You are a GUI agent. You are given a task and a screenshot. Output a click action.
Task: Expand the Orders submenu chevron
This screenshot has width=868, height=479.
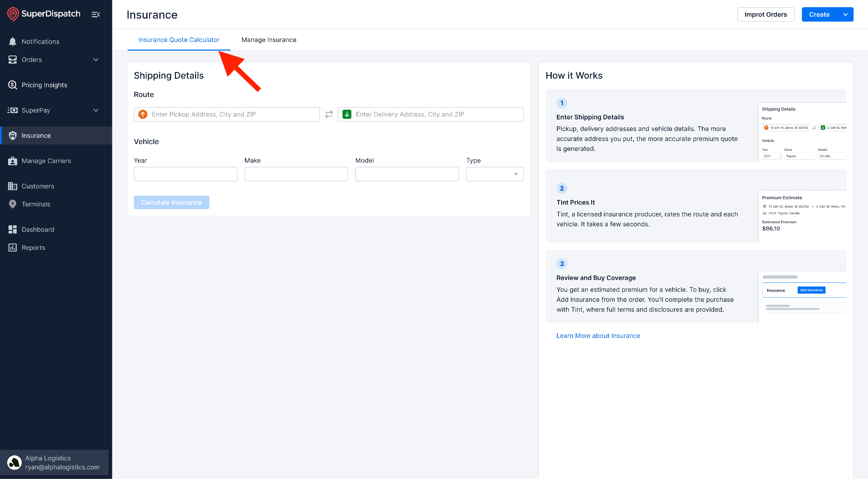[x=96, y=60]
